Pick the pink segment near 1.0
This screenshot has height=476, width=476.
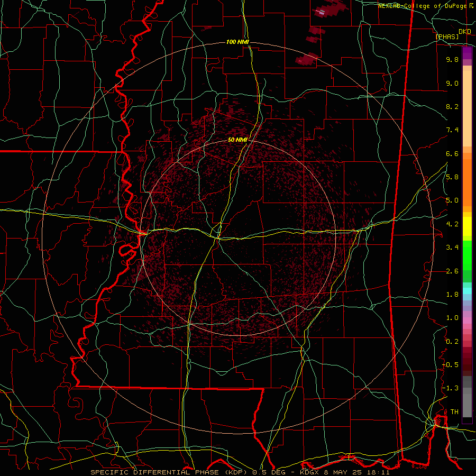467,320
